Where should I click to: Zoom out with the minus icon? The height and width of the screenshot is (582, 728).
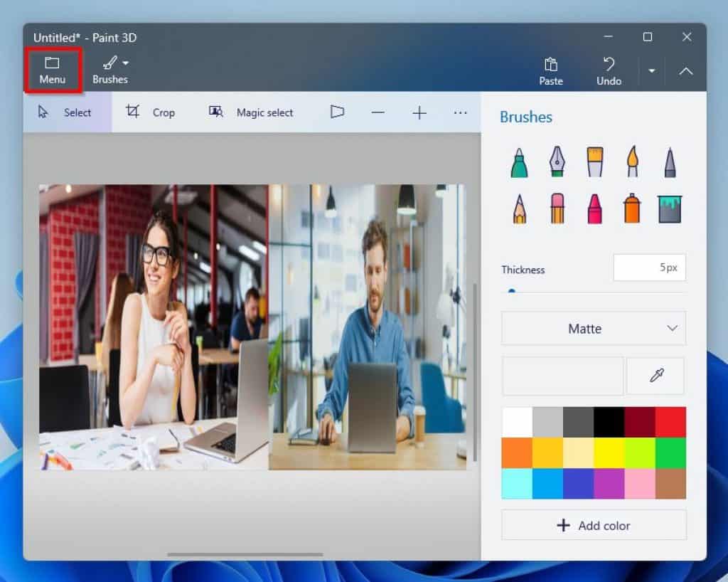tap(378, 113)
